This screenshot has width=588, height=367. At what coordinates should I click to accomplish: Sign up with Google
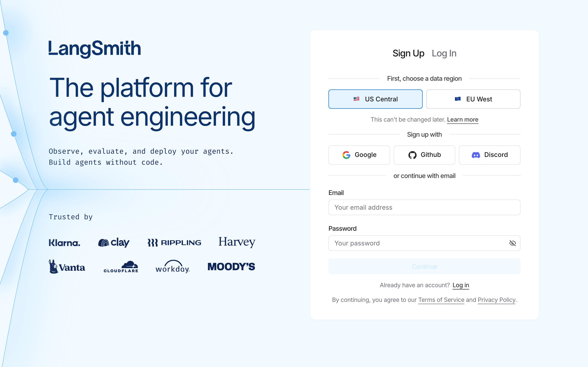pyautogui.click(x=359, y=155)
